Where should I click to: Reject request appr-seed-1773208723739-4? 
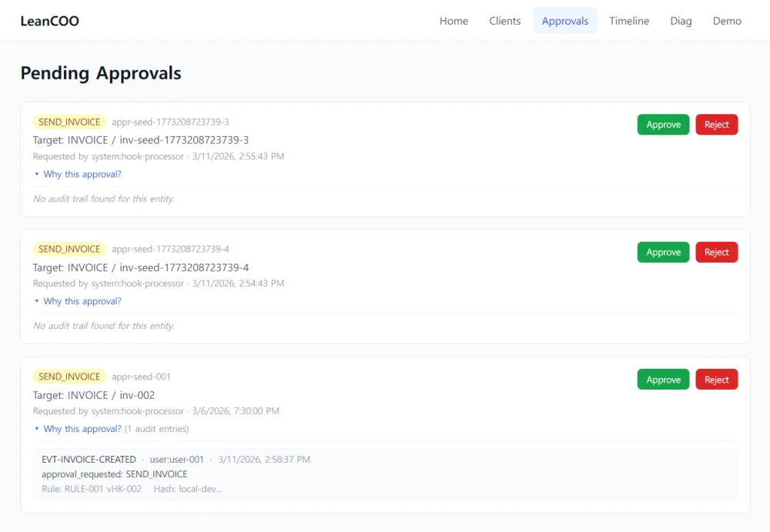(x=716, y=252)
